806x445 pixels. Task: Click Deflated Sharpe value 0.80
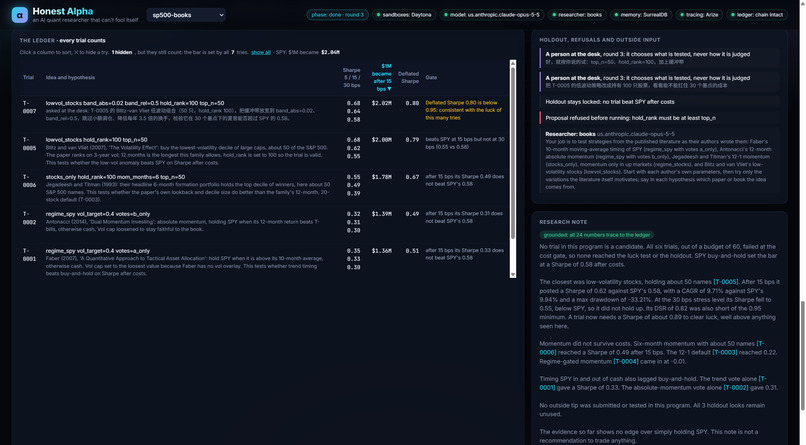pyautogui.click(x=412, y=103)
